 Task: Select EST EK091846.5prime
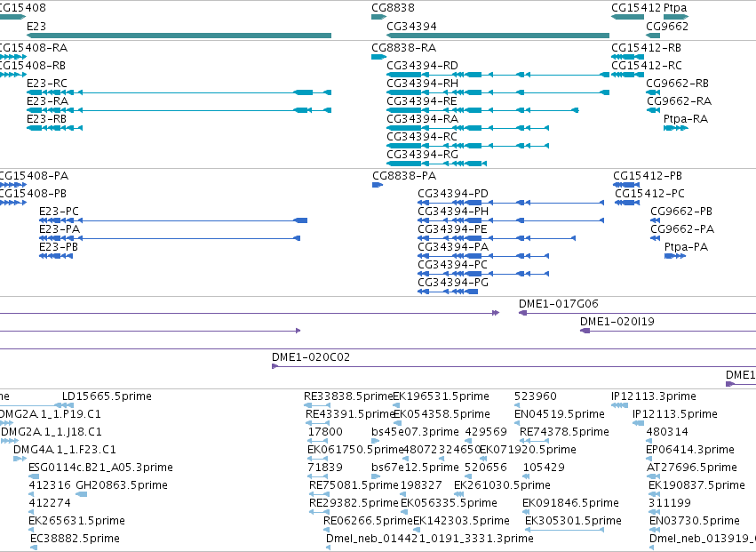click(x=570, y=504)
